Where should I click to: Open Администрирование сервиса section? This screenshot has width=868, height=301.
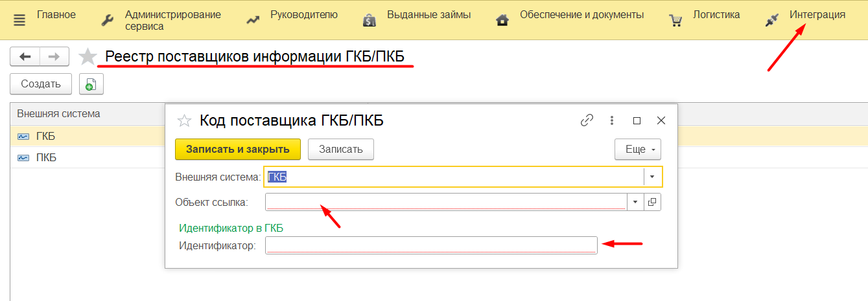coord(173,20)
